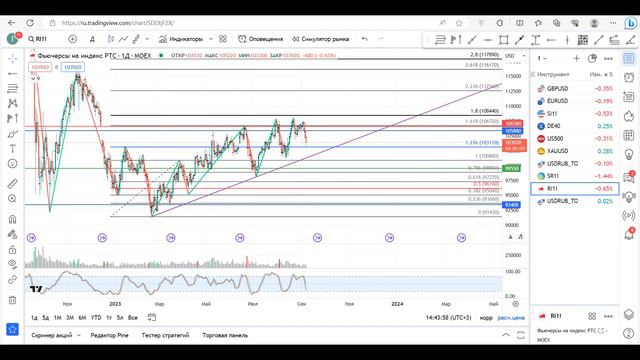Toggle magnet mode in left toolbar
This screenshot has height=360, width=640.
(13, 219)
